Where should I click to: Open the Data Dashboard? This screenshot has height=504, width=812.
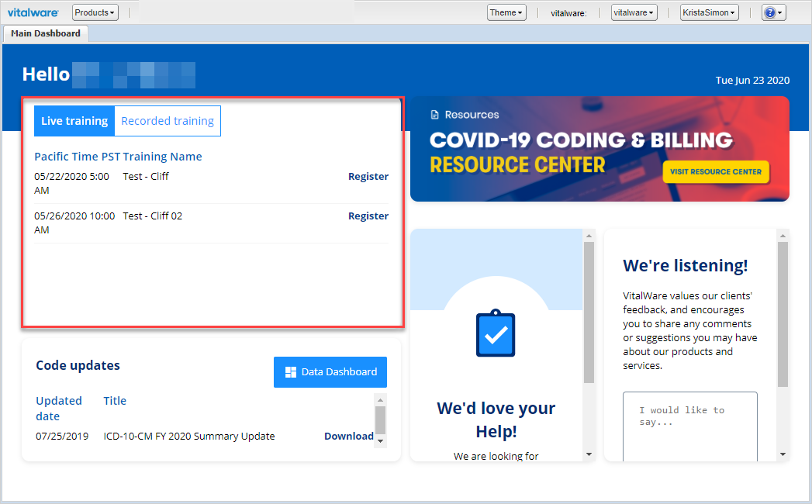click(x=330, y=372)
